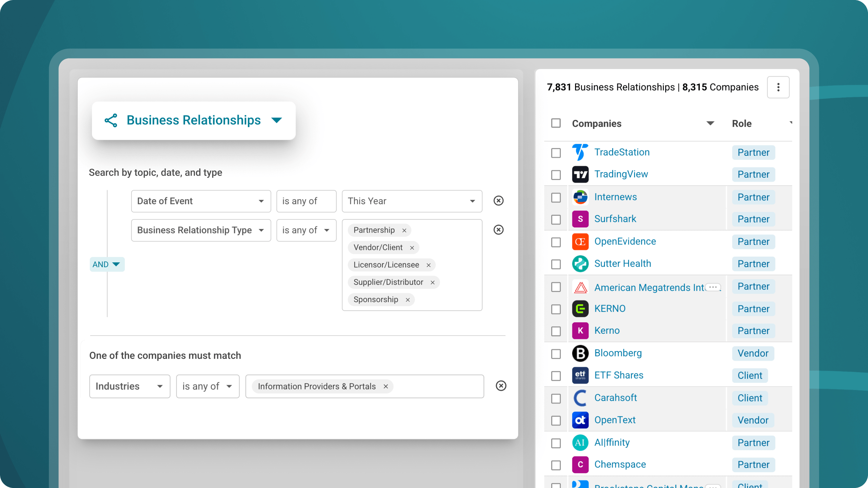The width and height of the screenshot is (868, 488).
Task: Open the three-dot options menu
Action: (778, 87)
